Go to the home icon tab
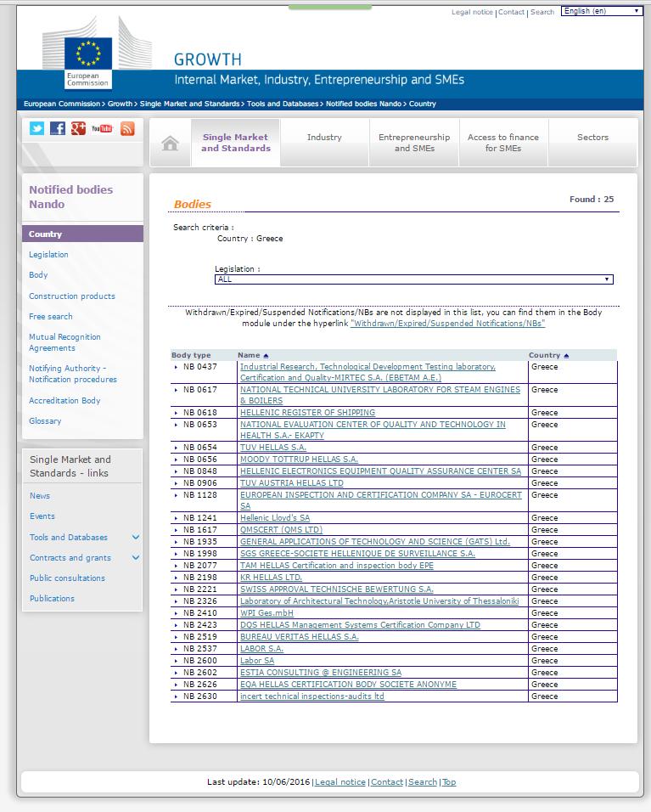Screen dimensions: 651x812 (170, 143)
